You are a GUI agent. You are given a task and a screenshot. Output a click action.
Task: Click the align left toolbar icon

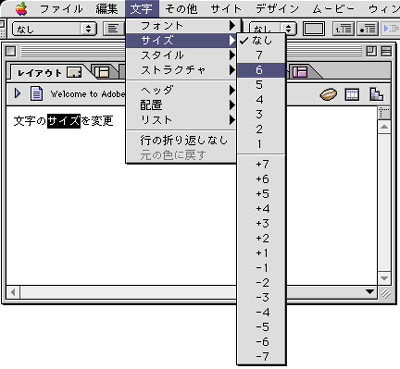pos(113,29)
